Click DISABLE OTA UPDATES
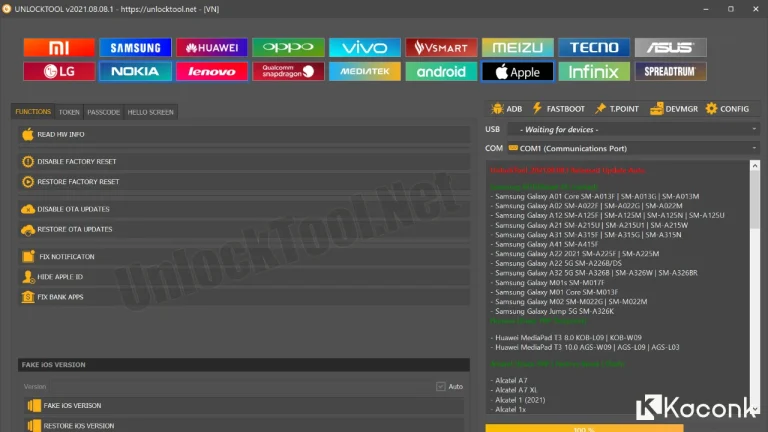768x432 pixels. [244, 209]
